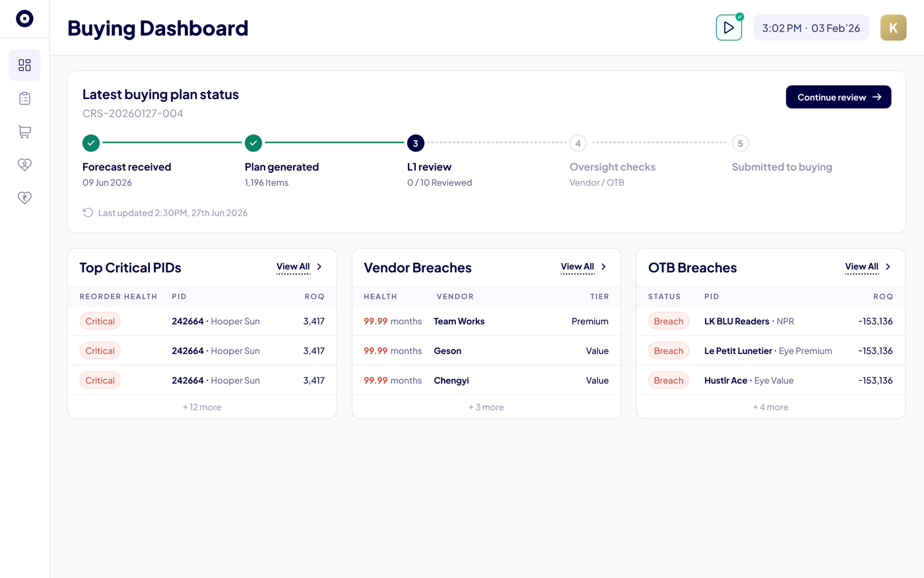Image resolution: width=924 pixels, height=578 pixels.
Task: Select the Geson vendor row
Action: pos(486,351)
